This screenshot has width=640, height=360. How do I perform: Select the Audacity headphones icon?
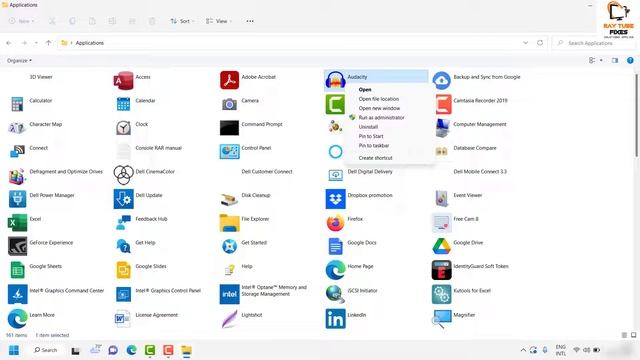[x=336, y=80]
